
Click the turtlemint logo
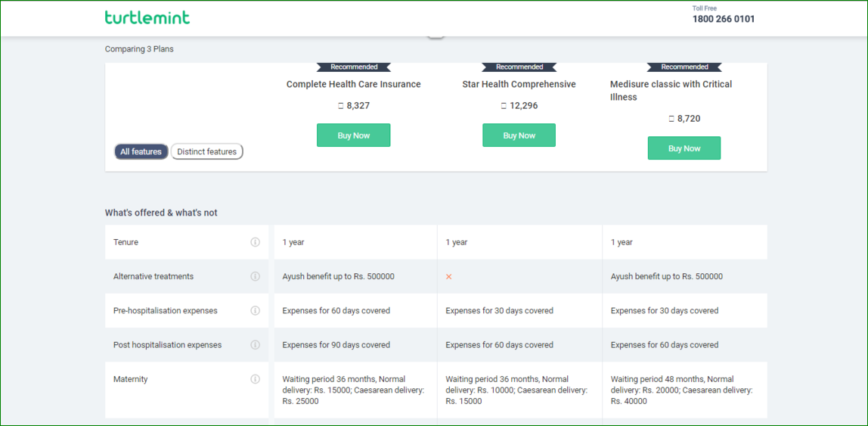click(147, 17)
